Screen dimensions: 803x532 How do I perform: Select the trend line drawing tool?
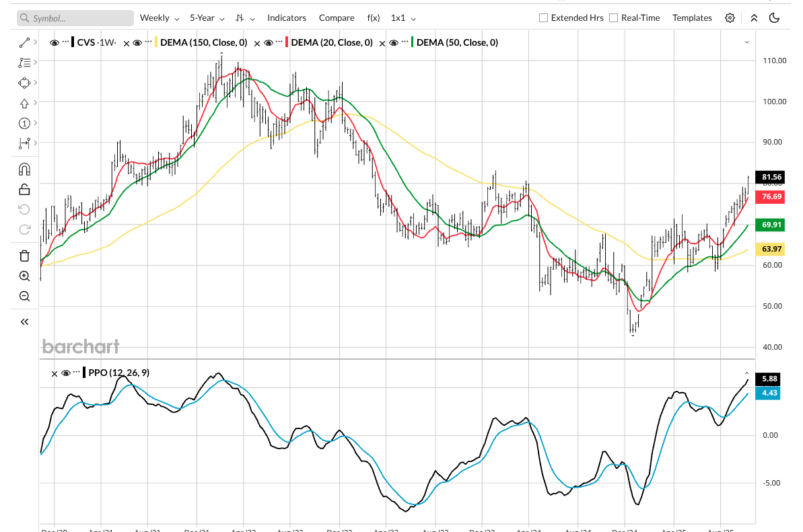click(x=25, y=42)
